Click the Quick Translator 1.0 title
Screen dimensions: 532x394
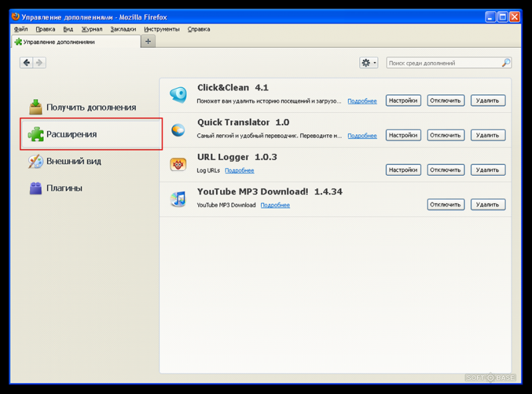pyautogui.click(x=243, y=122)
